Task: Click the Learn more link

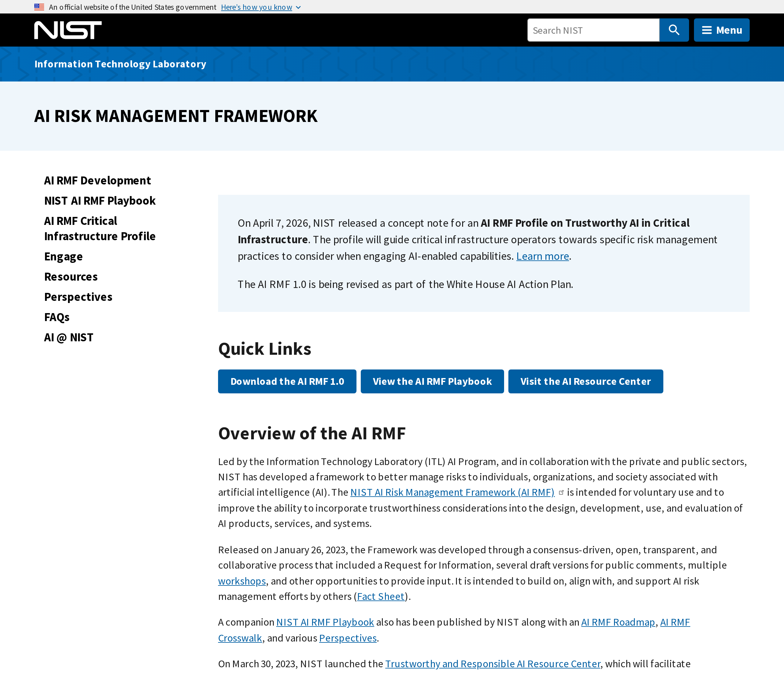Action: [543, 256]
